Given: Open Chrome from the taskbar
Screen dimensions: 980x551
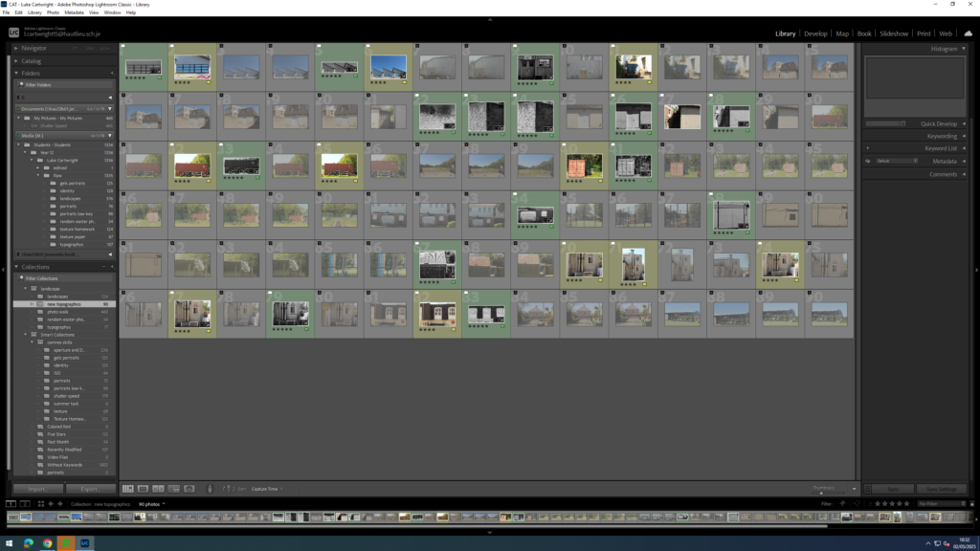Looking at the screenshot, I should (48, 543).
